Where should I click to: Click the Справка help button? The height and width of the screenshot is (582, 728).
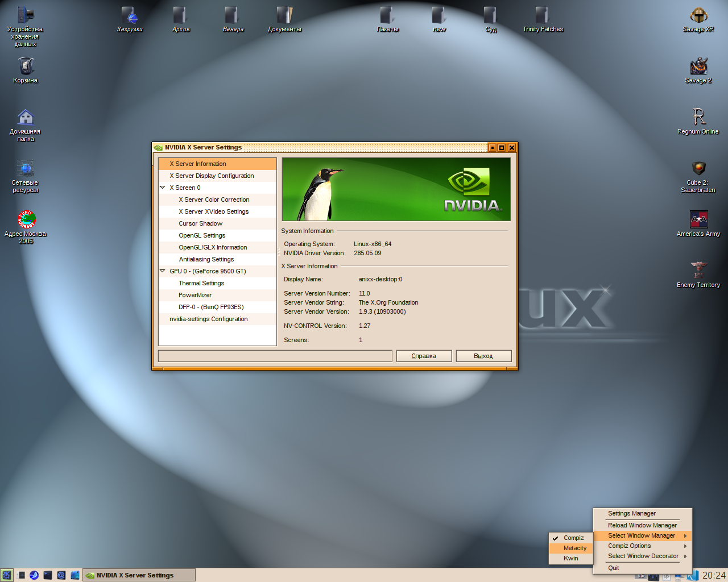pyautogui.click(x=424, y=356)
